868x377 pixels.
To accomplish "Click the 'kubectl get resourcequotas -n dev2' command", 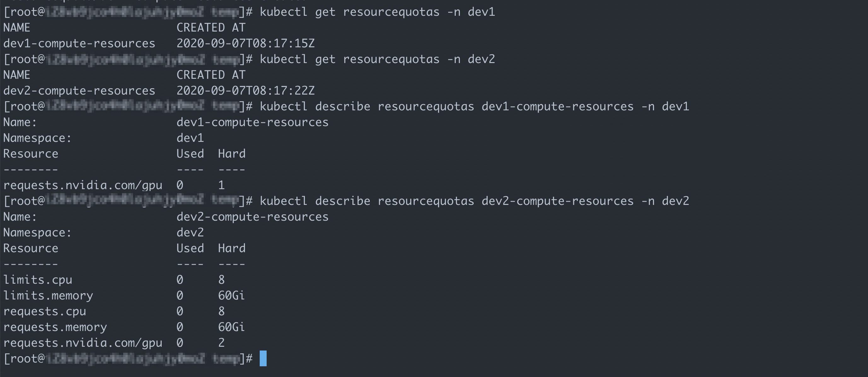I will coord(377,59).
